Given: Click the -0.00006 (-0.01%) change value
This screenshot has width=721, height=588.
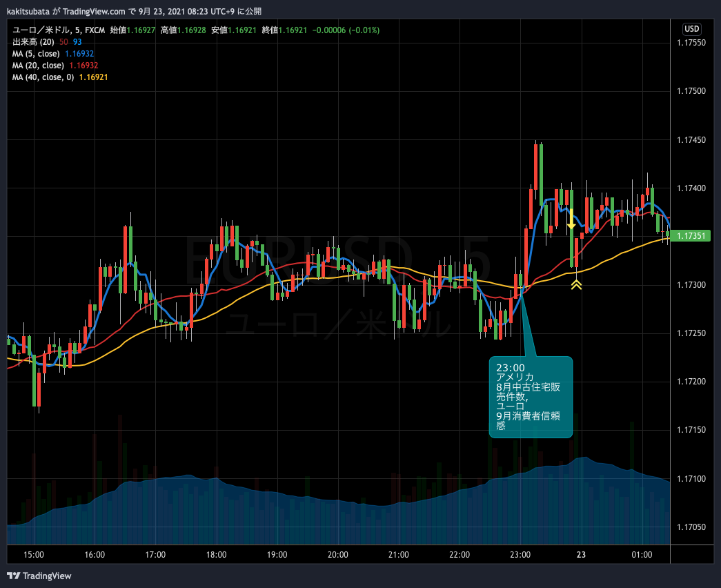Looking at the screenshot, I should pyautogui.click(x=346, y=30).
